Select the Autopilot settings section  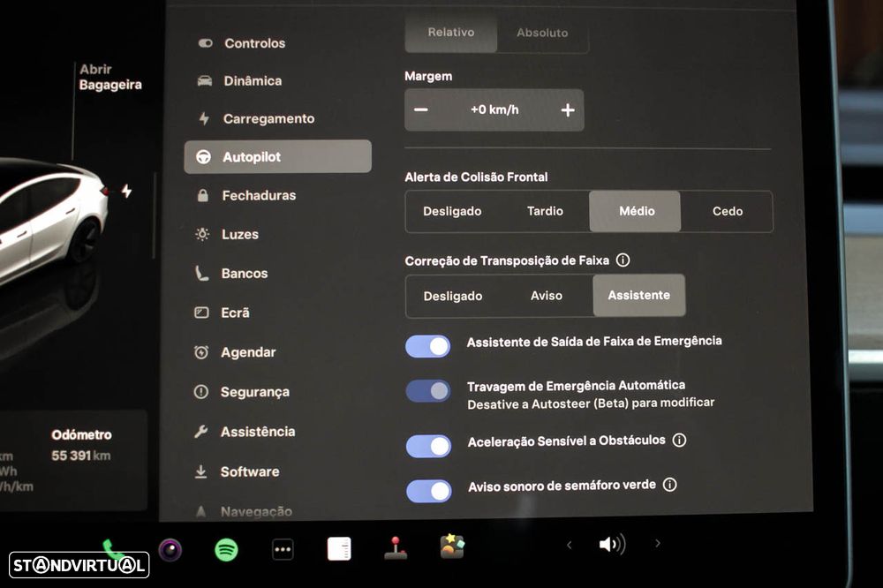point(277,156)
